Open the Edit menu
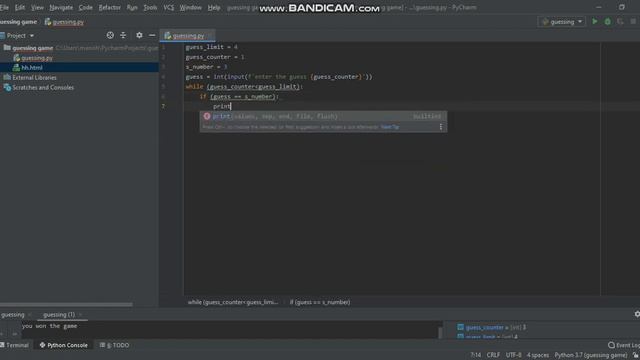640x360 pixels. pyautogui.click(x=20, y=7)
